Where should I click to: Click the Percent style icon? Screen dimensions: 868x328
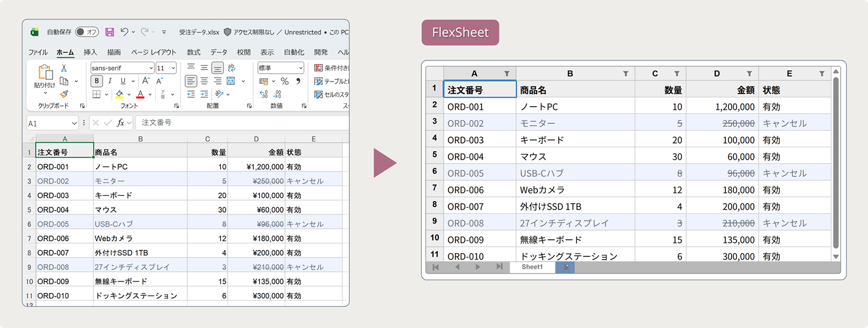[284, 81]
